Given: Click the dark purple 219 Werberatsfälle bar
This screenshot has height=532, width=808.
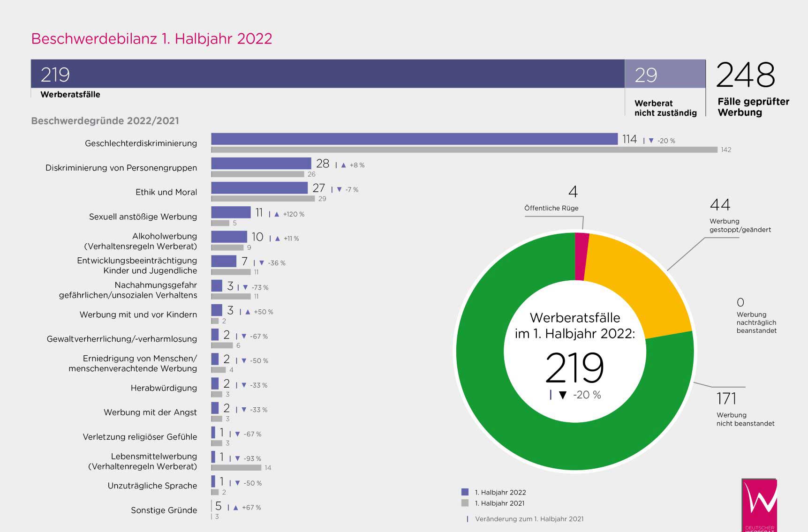Looking at the screenshot, I should point(328,74).
